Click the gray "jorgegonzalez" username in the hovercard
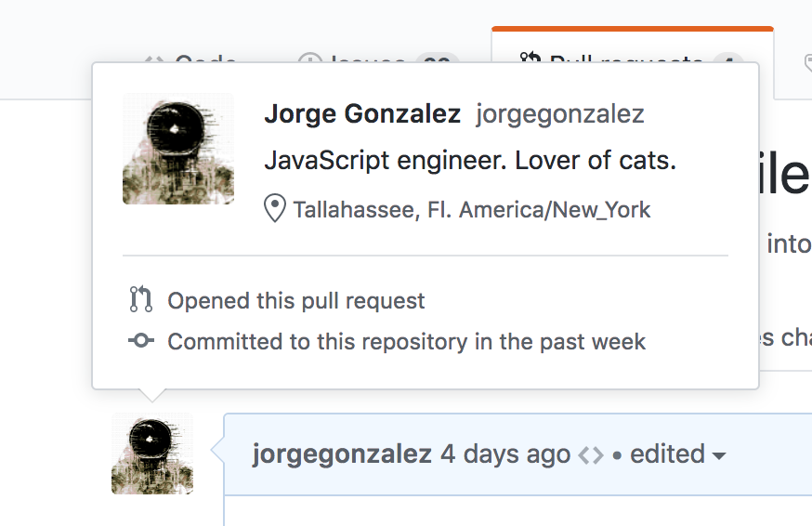Screen dimensions: 812x526 560,114
